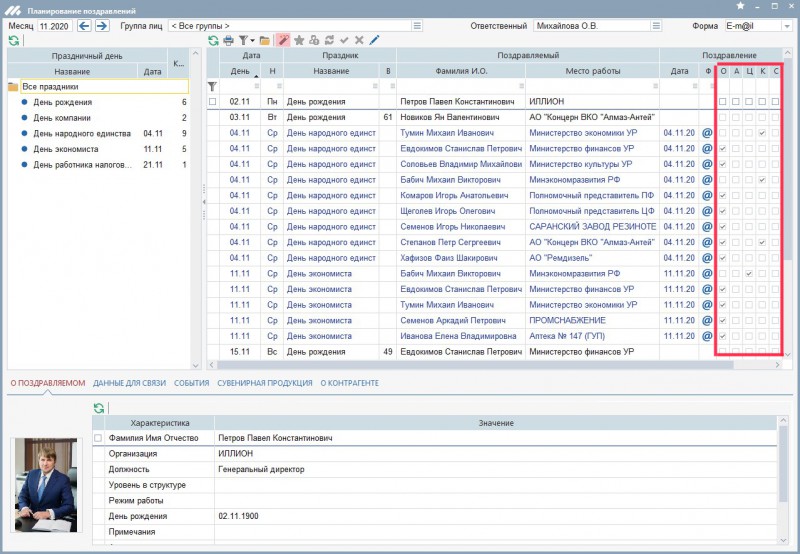Click the Группа лиц field < Все группы >

[x=290, y=26]
